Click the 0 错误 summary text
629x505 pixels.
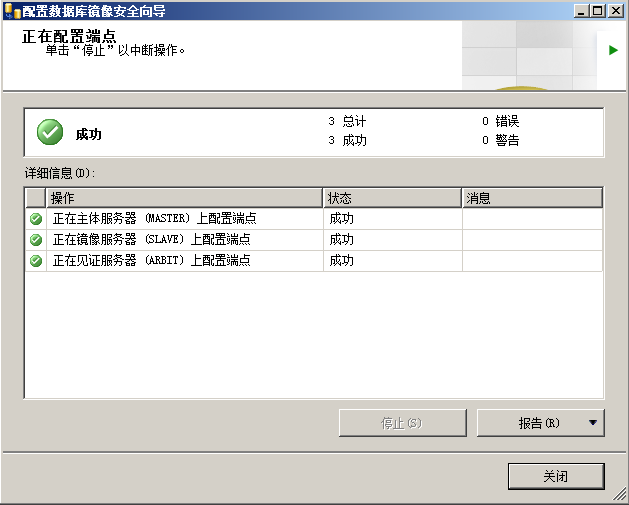501,121
